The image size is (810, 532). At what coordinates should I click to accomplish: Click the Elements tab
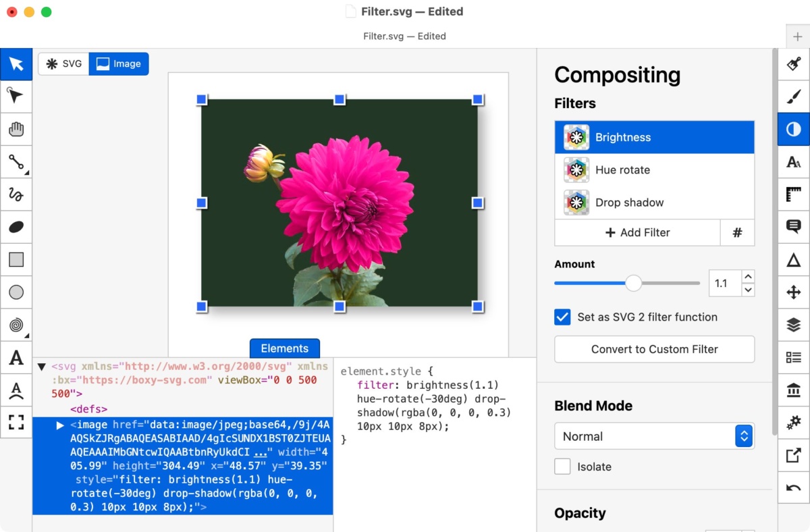(284, 348)
